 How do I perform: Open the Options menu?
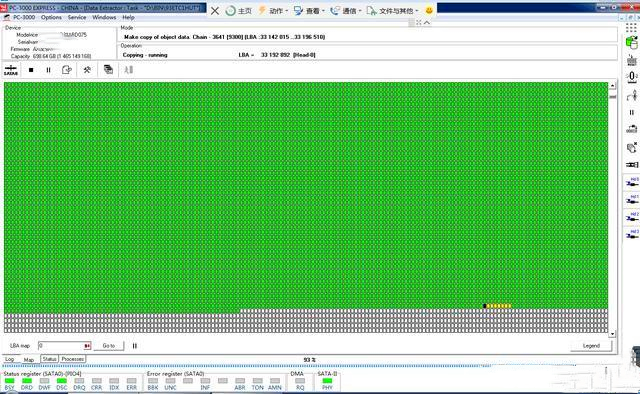click(x=51, y=18)
